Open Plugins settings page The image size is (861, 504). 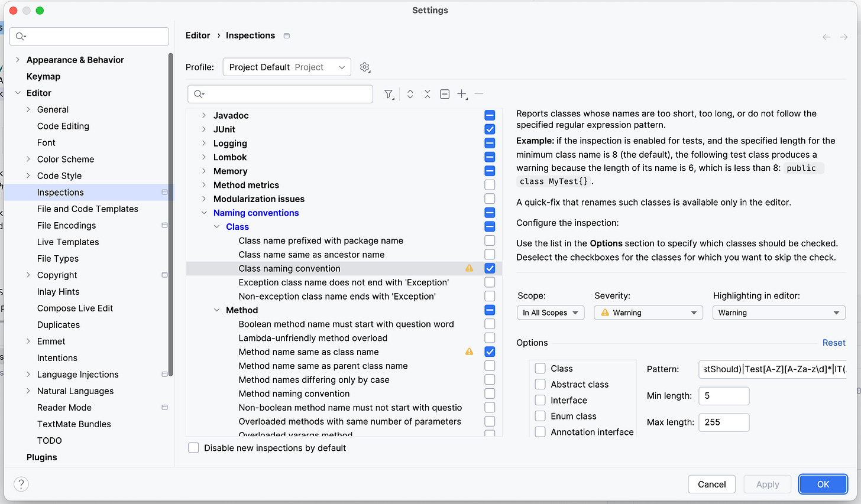click(42, 457)
